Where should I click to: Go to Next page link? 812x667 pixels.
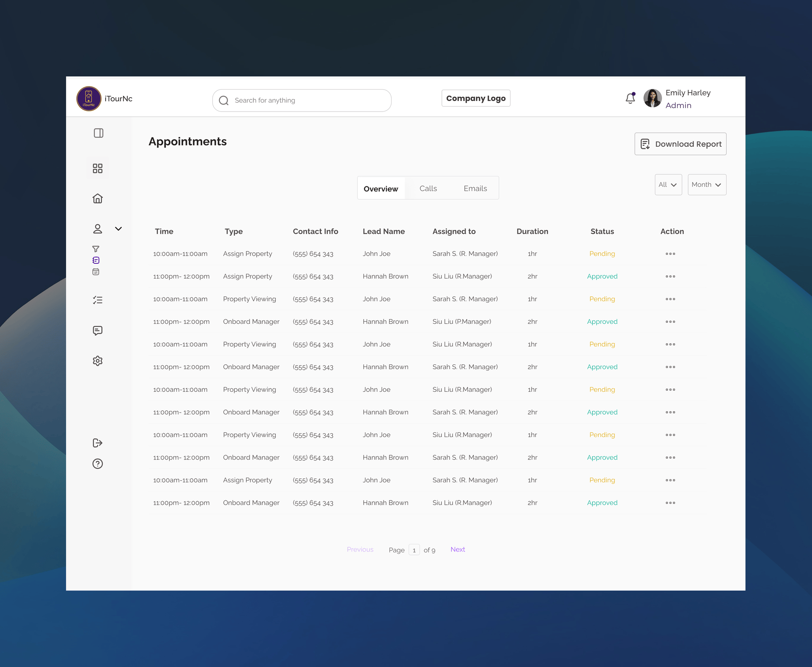point(458,549)
